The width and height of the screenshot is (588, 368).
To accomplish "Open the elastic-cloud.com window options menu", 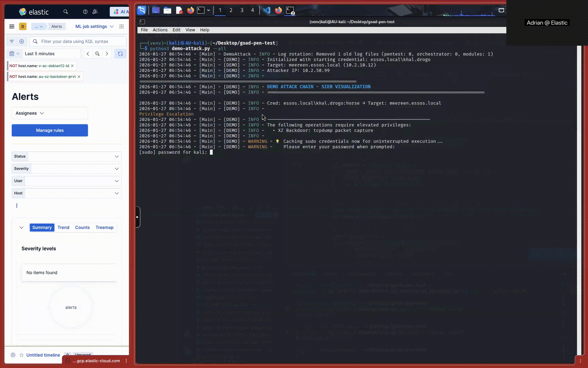I will (126, 361).
